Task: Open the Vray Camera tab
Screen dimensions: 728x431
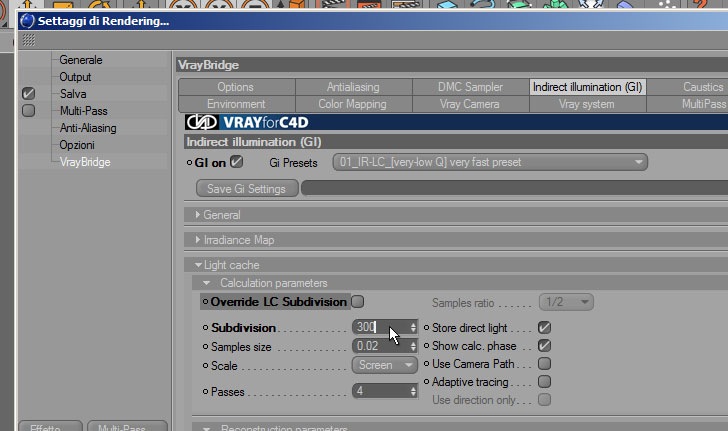Action: 470,104
